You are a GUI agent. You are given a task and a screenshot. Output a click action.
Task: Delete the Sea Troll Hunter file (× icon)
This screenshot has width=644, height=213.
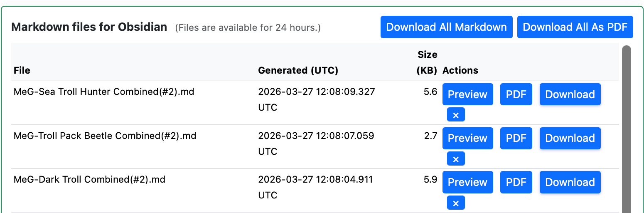[x=456, y=115]
